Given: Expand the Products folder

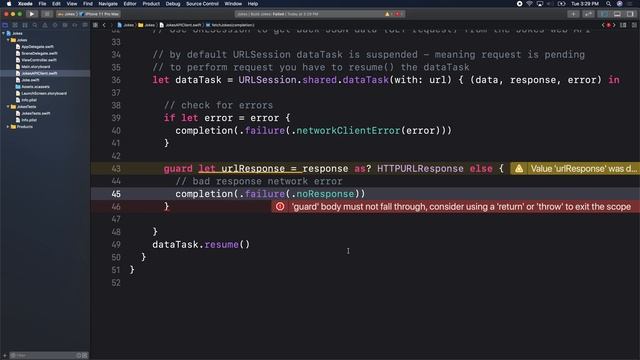Looking at the screenshot, I should coord(8,127).
